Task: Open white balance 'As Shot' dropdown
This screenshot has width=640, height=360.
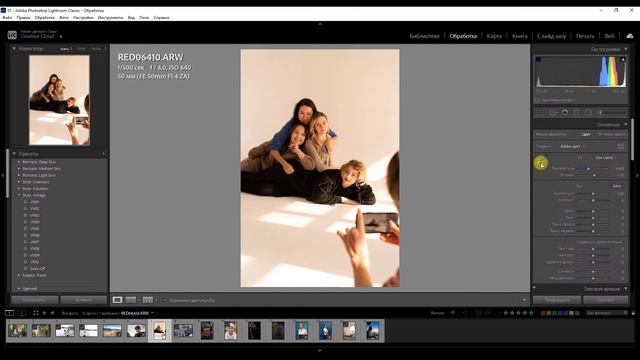Action: pos(605,158)
